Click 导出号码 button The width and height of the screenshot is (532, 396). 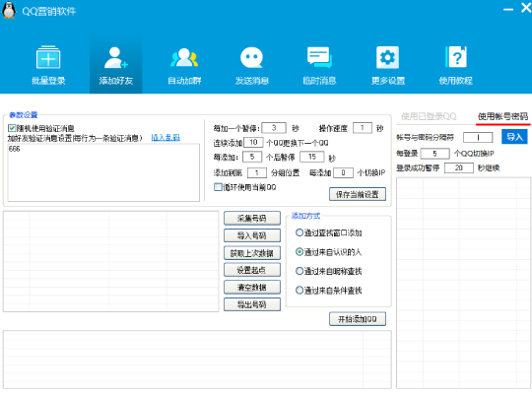[x=252, y=304]
